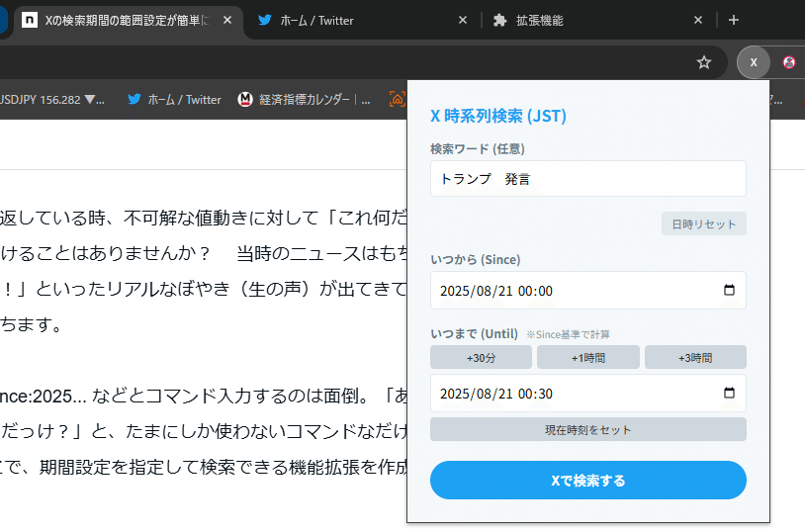Click the Until datetime field 2025/08/21 00:30
This screenshot has width=805, height=532.
[x=588, y=394]
